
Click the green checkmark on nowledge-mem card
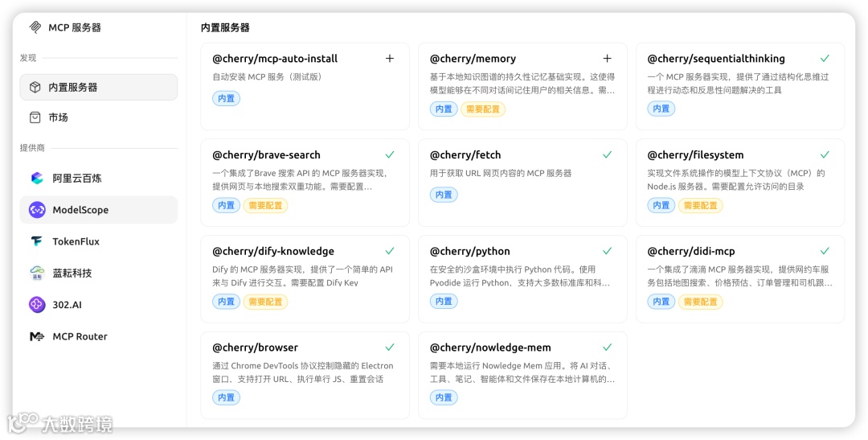(x=608, y=347)
